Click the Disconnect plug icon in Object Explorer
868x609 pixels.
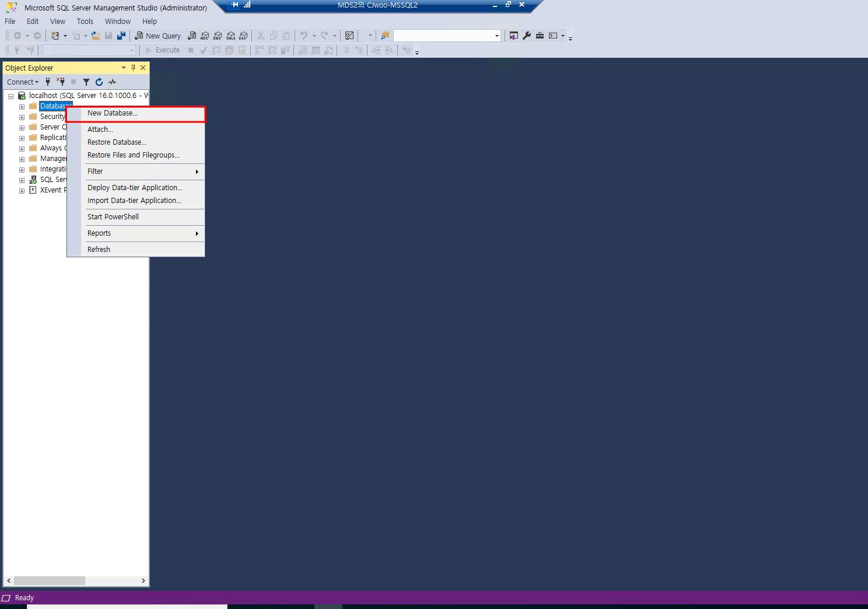[x=61, y=82]
